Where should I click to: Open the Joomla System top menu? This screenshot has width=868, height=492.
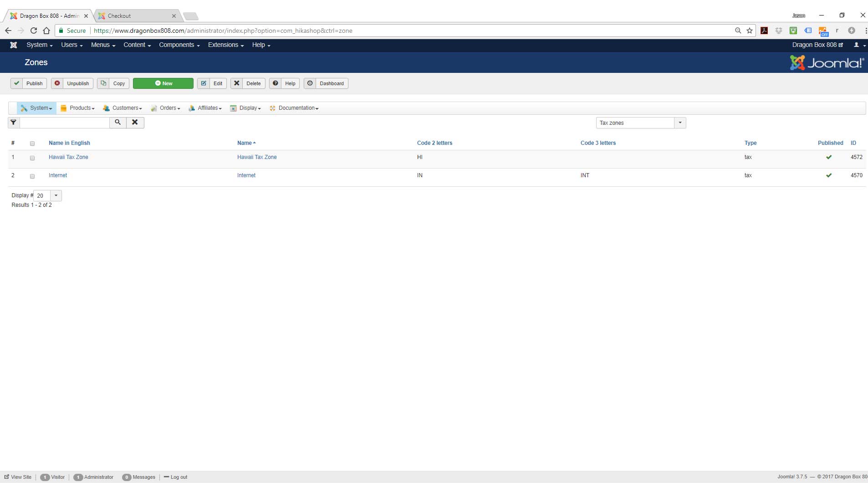point(40,45)
